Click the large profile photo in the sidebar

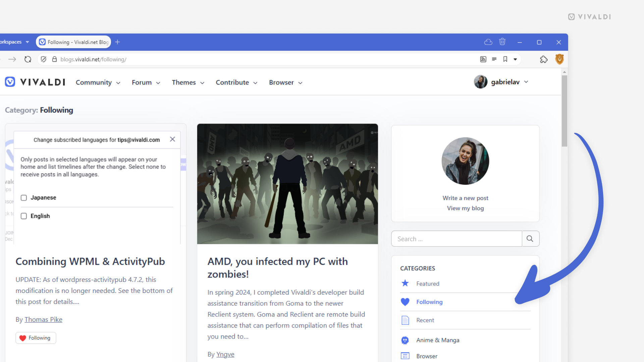[x=465, y=161]
